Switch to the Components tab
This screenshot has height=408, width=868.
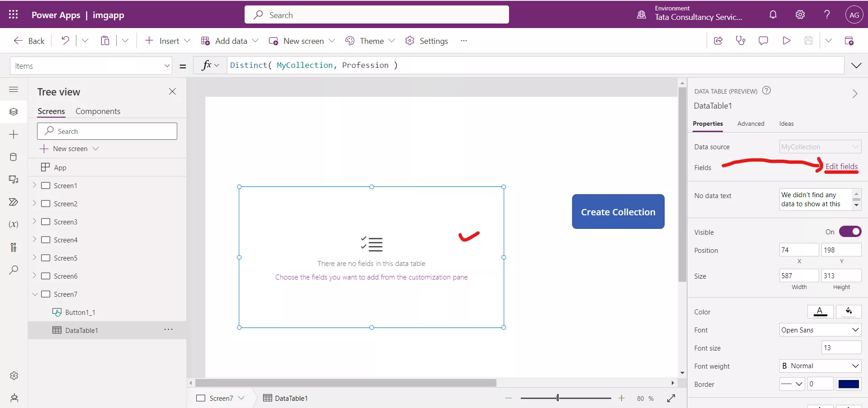[x=98, y=111]
